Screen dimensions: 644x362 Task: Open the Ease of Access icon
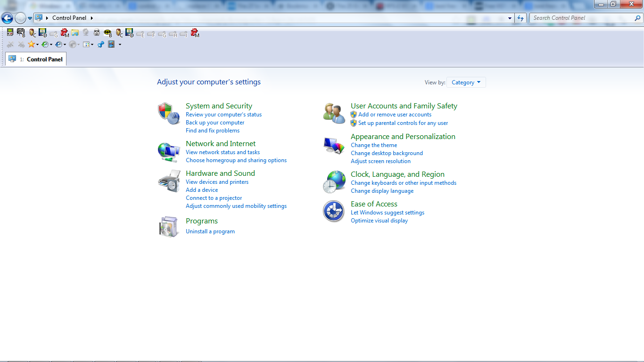[333, 211]
